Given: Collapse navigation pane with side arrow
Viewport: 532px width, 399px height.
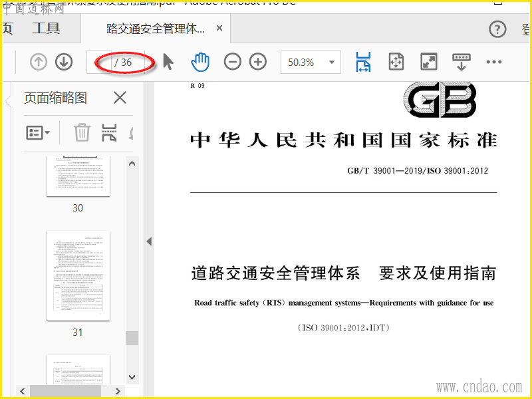Looking at the screenshot, I should [149, 241].
